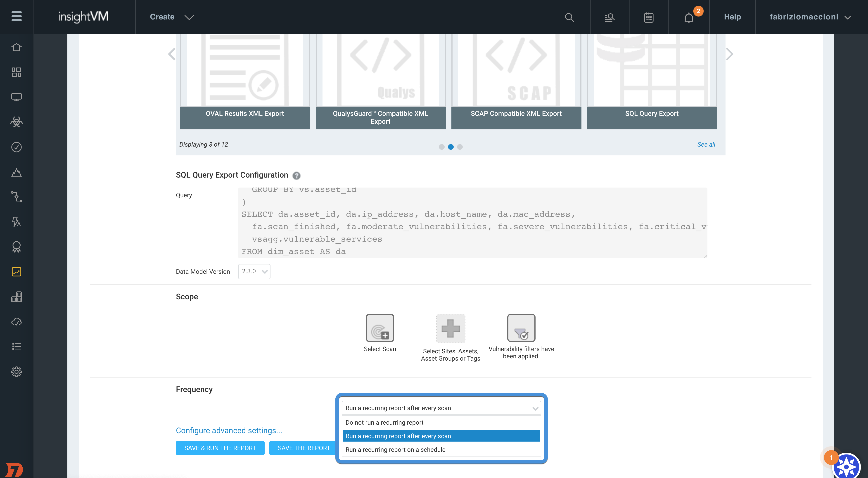Expand the Data Model Version dropdown
Image resolution: width=868 pixels, height=478 pixels.
coord(254,271)
